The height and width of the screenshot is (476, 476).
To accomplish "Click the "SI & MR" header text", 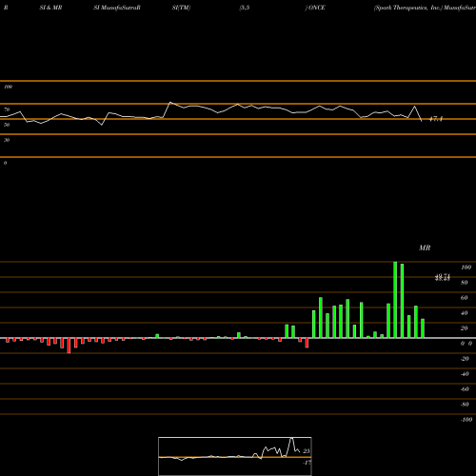I will [x=50, y=8].
